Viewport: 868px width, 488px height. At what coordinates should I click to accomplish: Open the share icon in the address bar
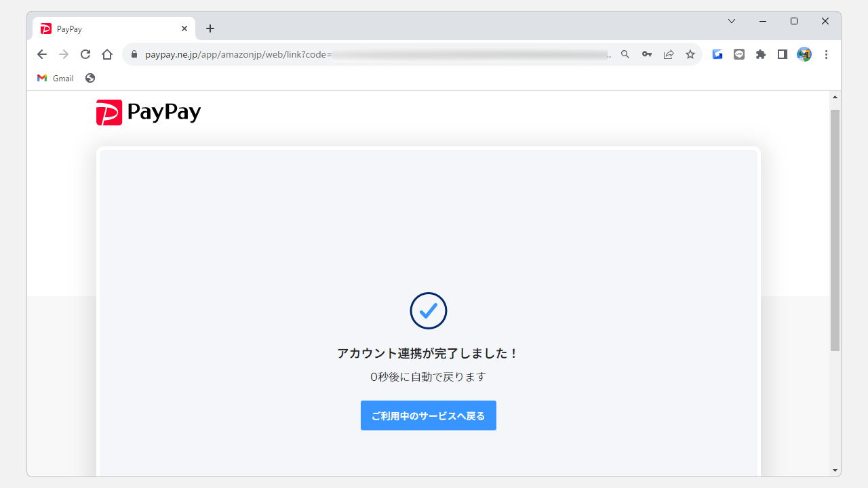coord(669,54)
